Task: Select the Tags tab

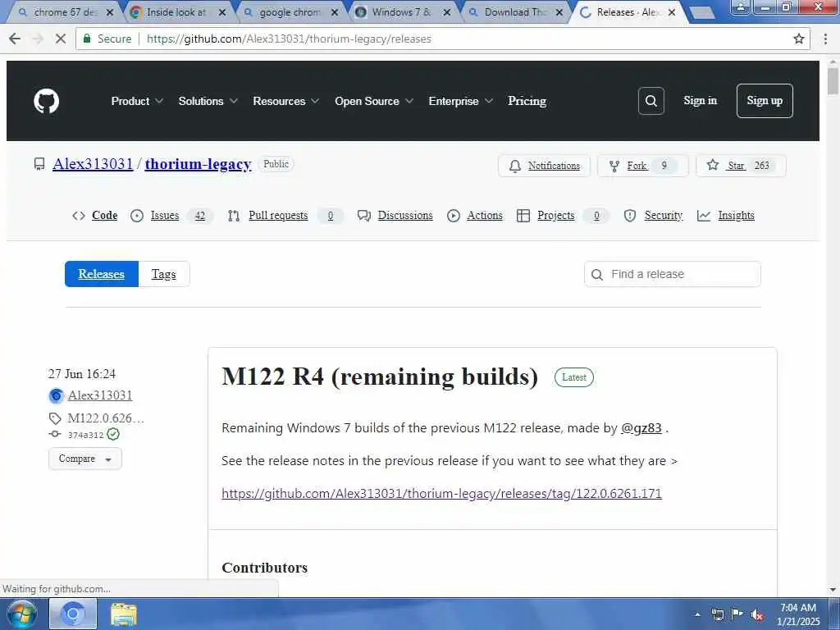Action: point(164,274)
